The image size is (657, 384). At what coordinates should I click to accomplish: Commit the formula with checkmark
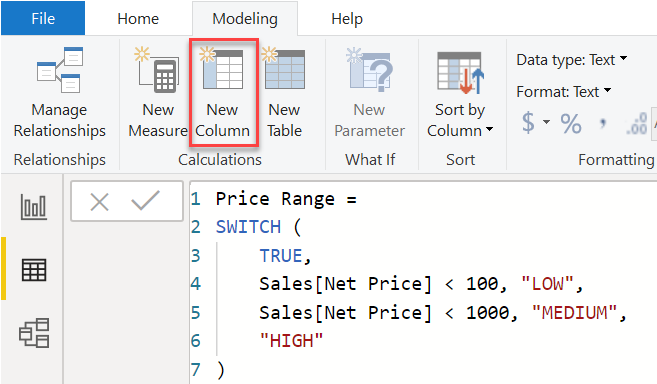[145, 200]
